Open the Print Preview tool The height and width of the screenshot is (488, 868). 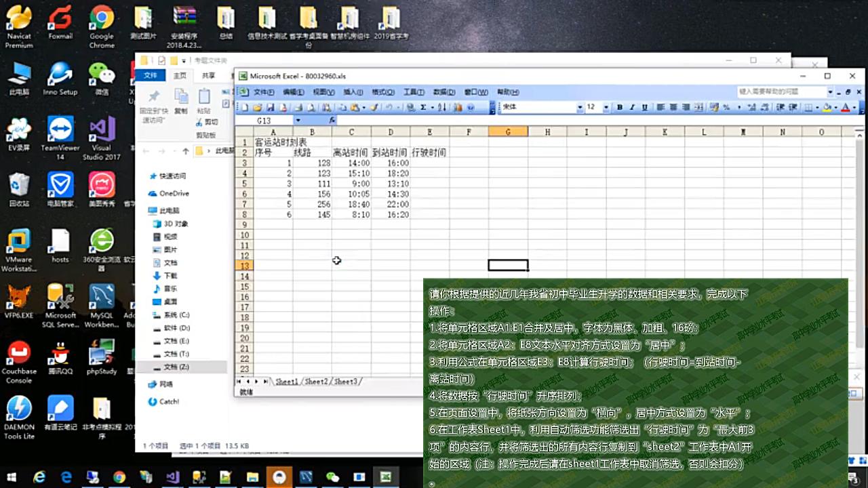coord(310,107)
